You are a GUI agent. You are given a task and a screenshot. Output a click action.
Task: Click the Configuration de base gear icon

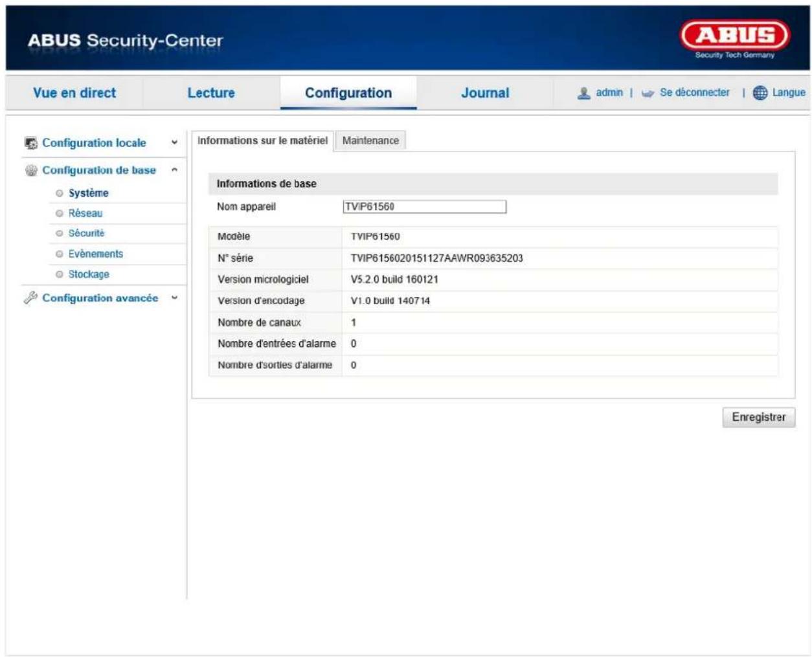tap(30, 170)
